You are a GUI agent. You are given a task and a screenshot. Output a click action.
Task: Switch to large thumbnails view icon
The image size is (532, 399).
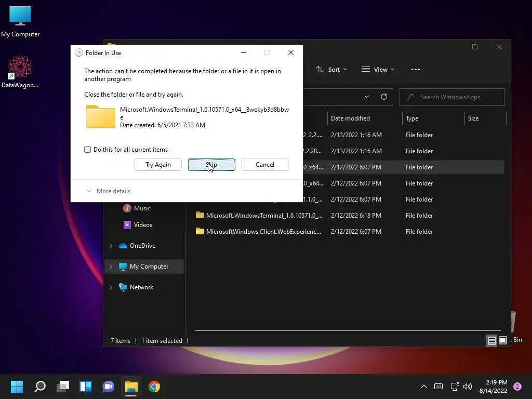[503, 340]
